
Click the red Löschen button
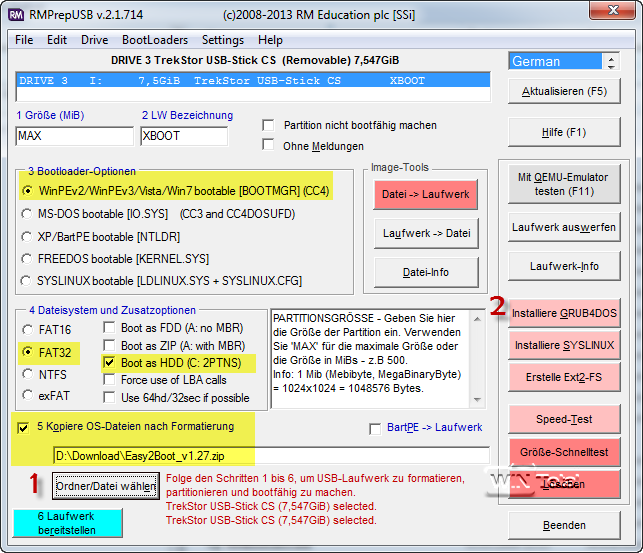click(x=564, y=484)
